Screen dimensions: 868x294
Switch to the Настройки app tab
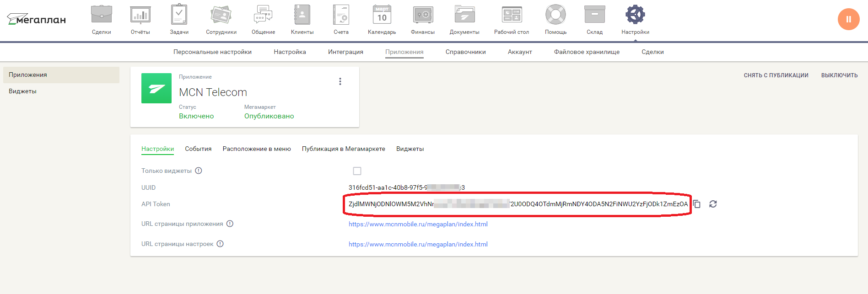tap(157, 149)
